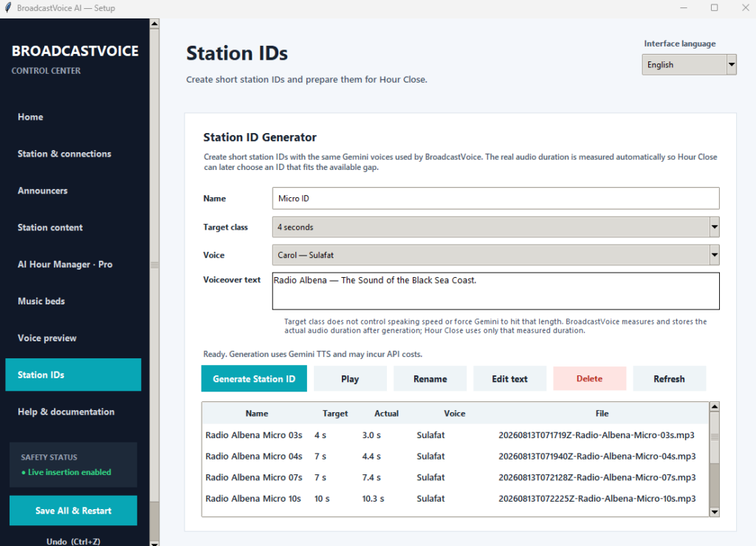Image resolution: width=756 pixels, height=546 pixels.
Task: Expand the Target class dropdown arrow
Action: 714,227
